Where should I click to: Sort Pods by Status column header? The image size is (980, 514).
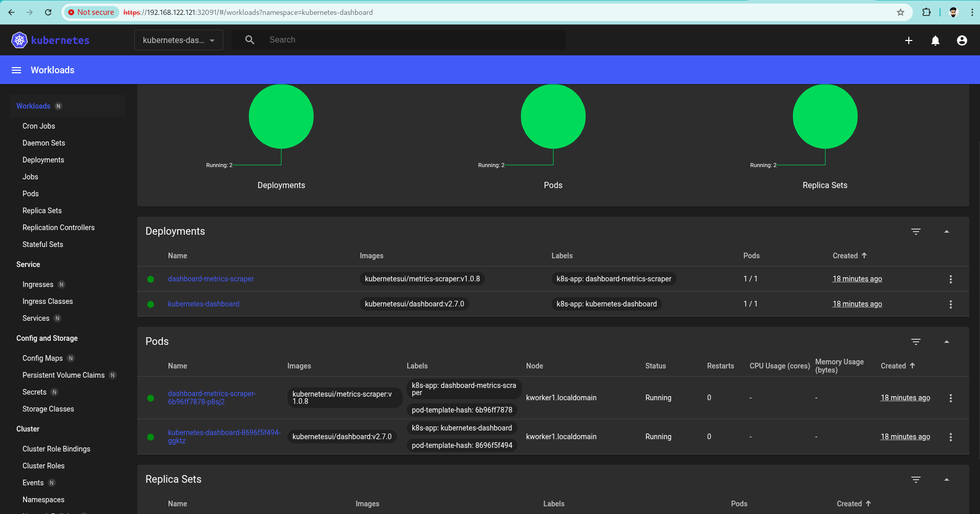point(655,366)
